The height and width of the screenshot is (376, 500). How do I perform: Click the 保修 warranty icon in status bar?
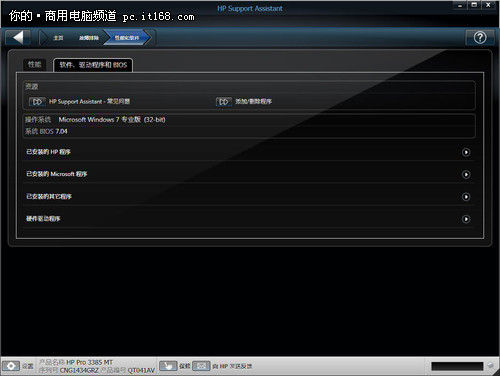click(x=168, y=366)
